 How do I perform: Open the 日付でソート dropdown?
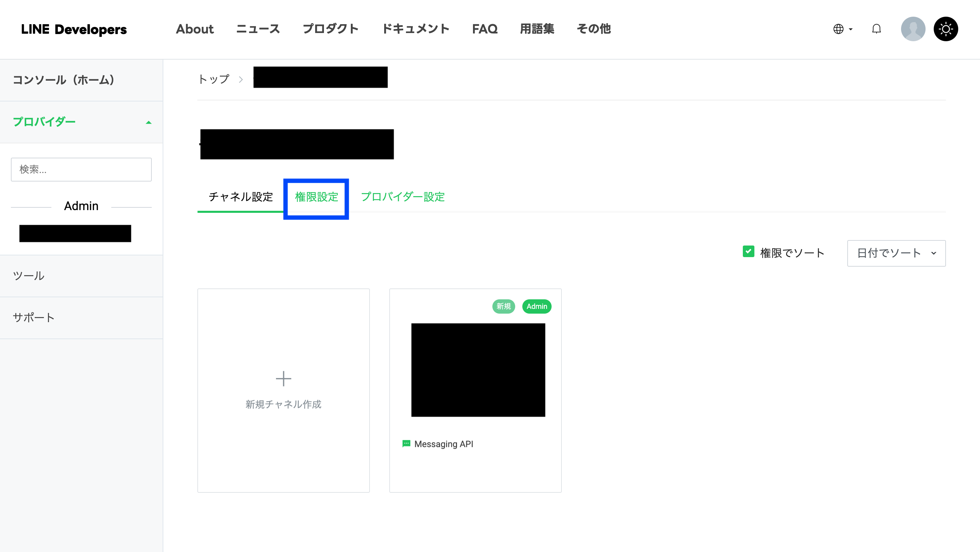pos(896,253)
